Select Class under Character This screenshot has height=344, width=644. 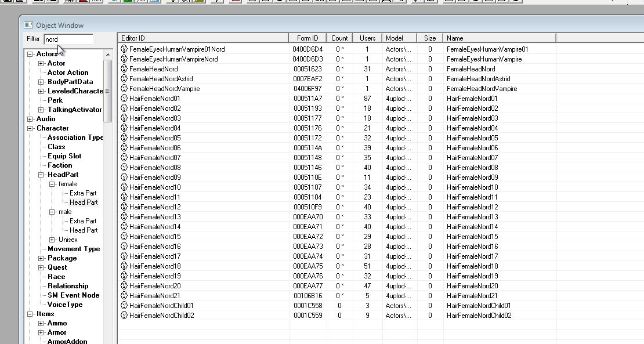click(x=56, y=147)
